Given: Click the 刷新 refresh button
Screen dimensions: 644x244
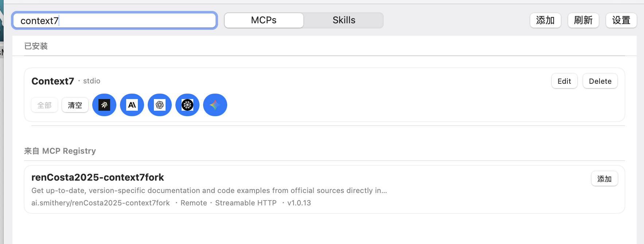Looking at the screenshot, I should click(x=583, y=20).
